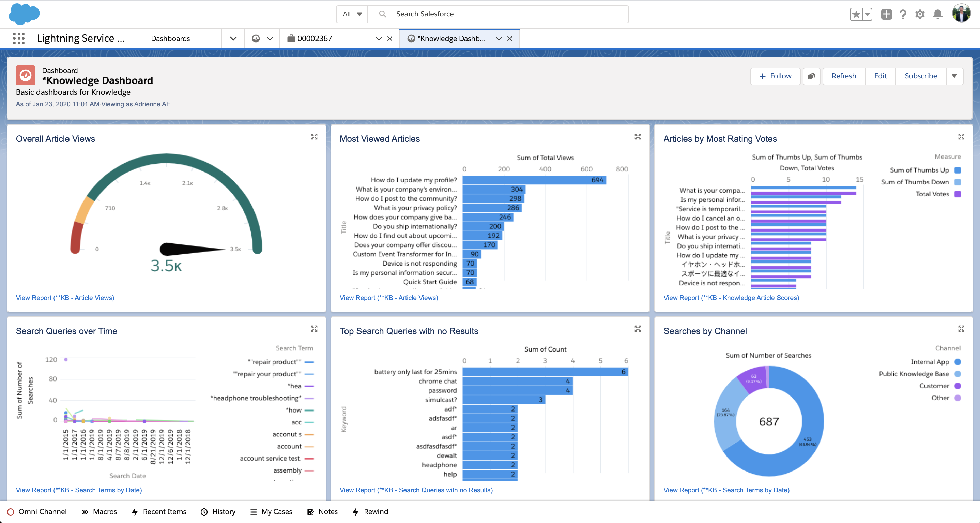Expand chevron beside the dashboard gauge icon
This screenshot has width=980, height=523.
270,39
